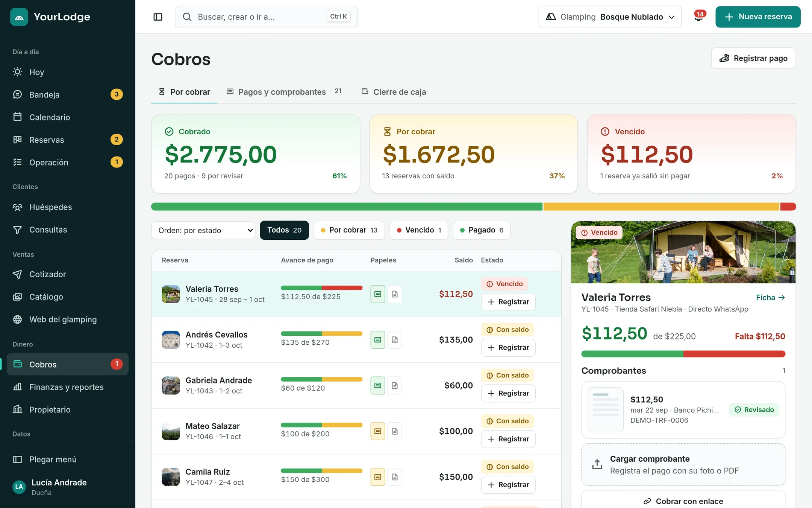Click Nueva reserva button
Viewport: 812px width, 508px height.
(758, 17)
